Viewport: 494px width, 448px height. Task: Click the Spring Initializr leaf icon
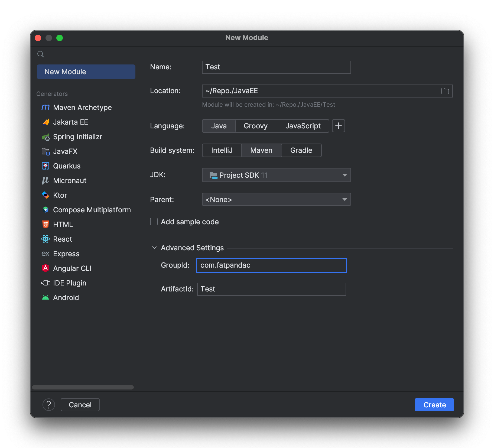pyautogui.click(x=45, y=137)
